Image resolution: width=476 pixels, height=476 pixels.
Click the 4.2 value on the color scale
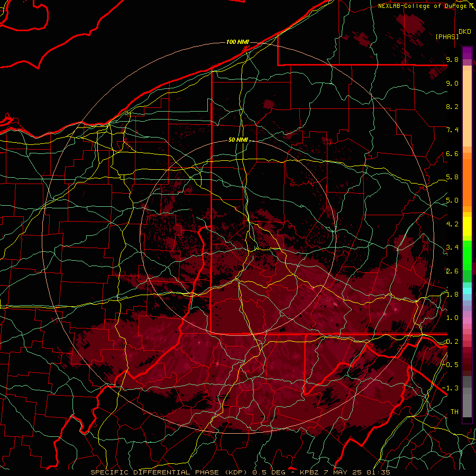(x=452, y=224)
